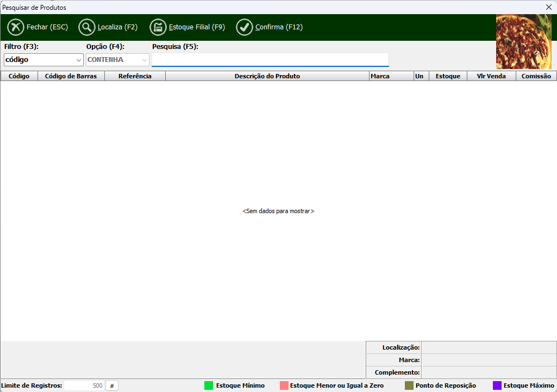The width and height of the screenshot is (557, 392).
Task: Click the Estoque column header
Action: [448, 76]
